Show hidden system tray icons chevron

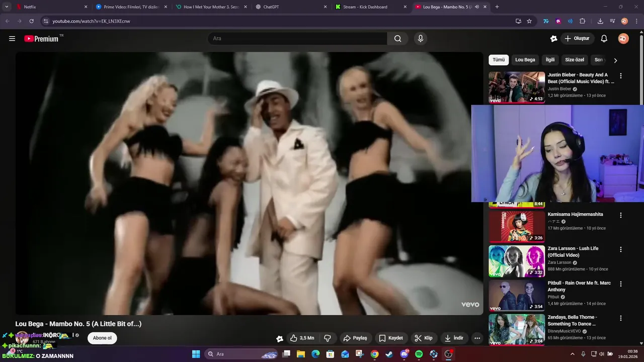click(572, 354)
